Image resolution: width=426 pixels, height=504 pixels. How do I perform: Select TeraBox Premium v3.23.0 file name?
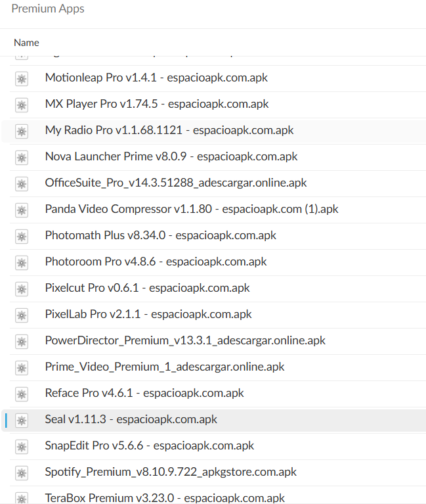coord(165,498)
